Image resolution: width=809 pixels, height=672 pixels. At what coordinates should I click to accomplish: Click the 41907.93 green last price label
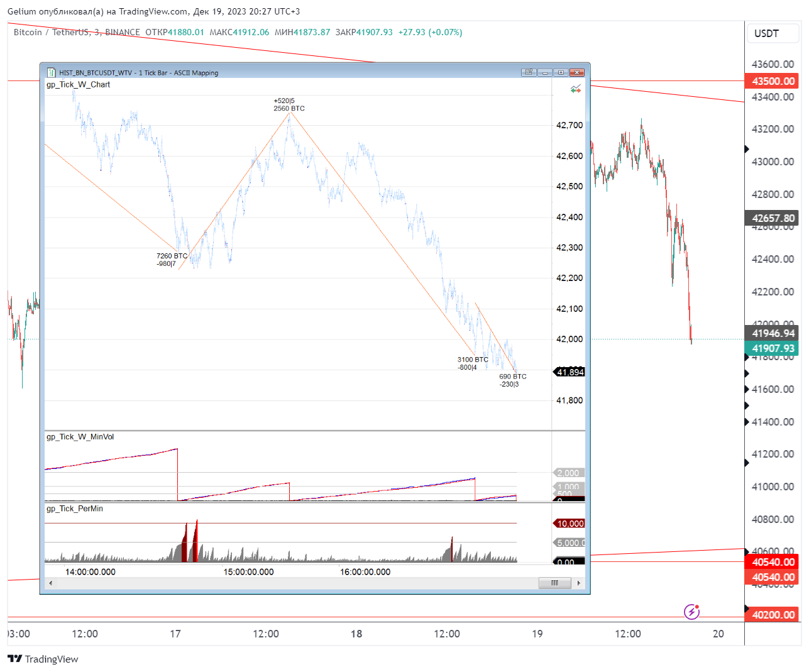(773, 348)
